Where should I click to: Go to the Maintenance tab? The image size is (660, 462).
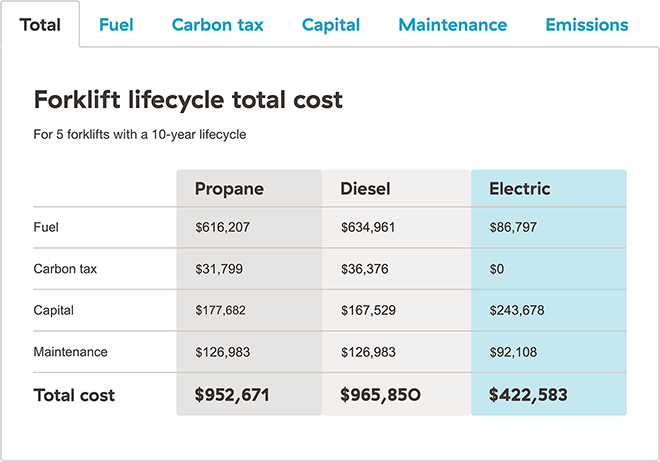tap(452, 25)
